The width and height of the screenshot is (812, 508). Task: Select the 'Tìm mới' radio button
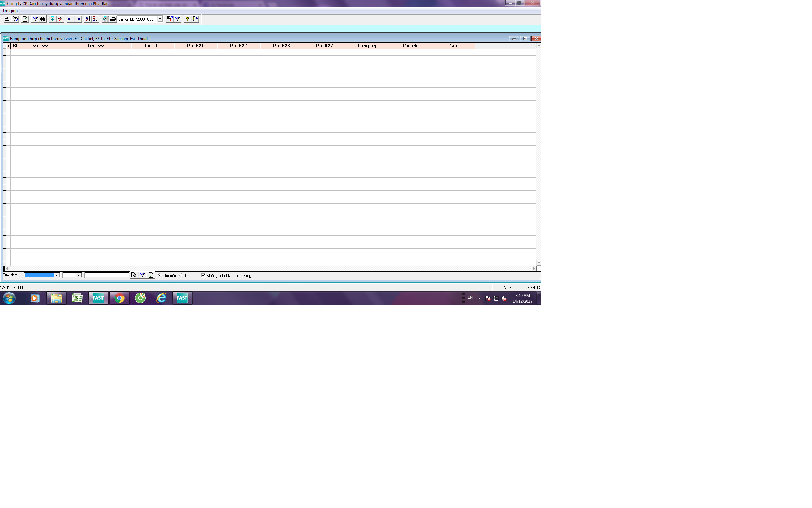159,275
